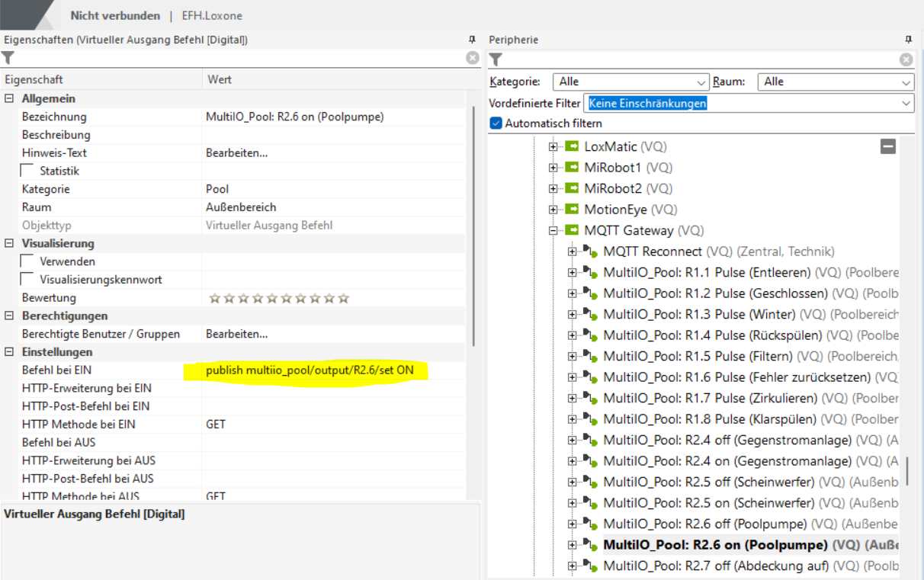Viewport: 924px width, 580px height.
Task: Select MQTT Reconnect tree item
Action: click(x=653, y=252)
